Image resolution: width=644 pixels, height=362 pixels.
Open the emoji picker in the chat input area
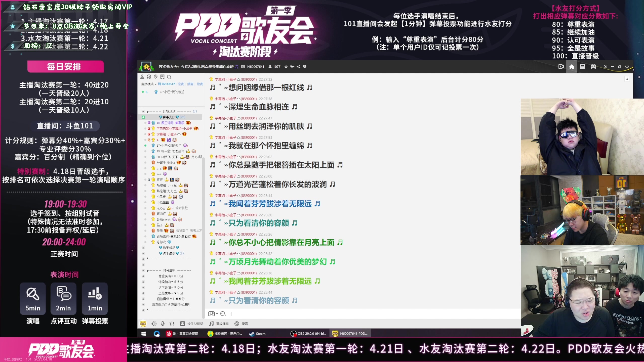point(223,314)
